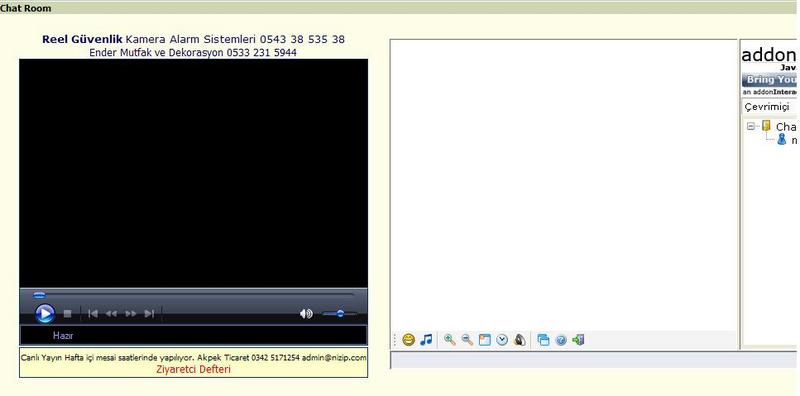Collapse the chat room tree node
Image resolution: width=800 pixels, height=396 pixels.
tap(751, 126)
